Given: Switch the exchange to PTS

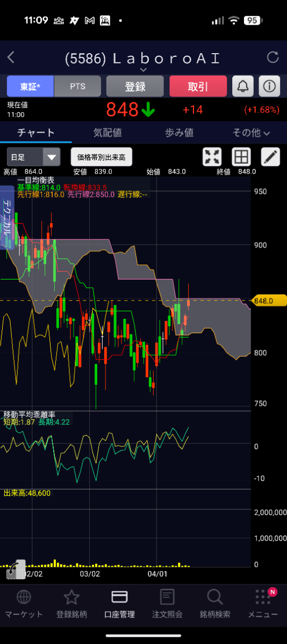Looking at the screenshot, I should (77, 86).
